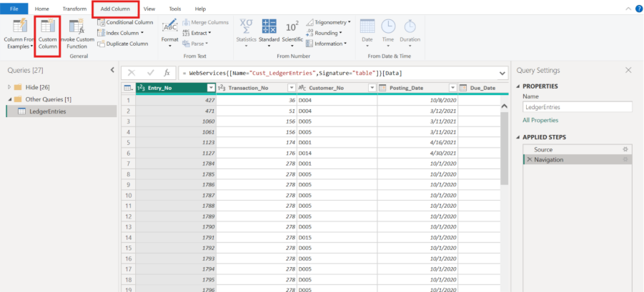Click the Date column icon
Screen dimensions: 644x292
click(367, 31)
